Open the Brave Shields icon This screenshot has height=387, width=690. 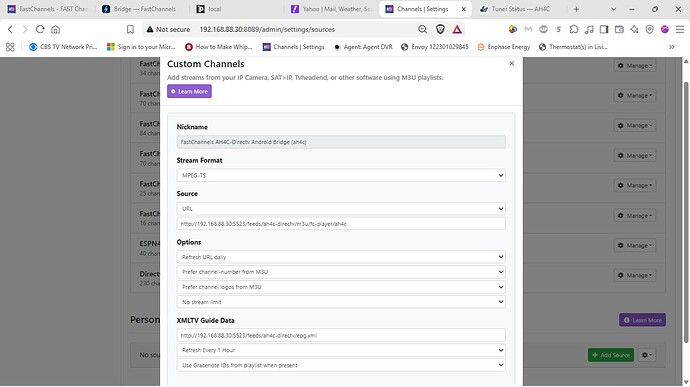pyautogui.click(x=440, y=29)
